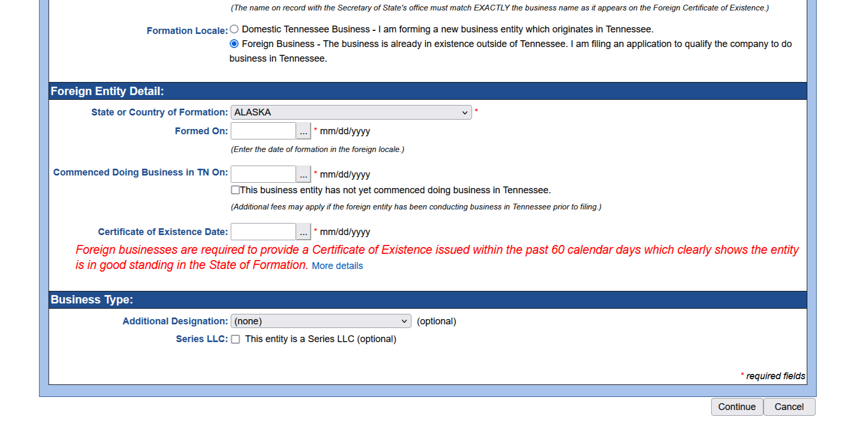Open the More details link

tap(337, 266)
